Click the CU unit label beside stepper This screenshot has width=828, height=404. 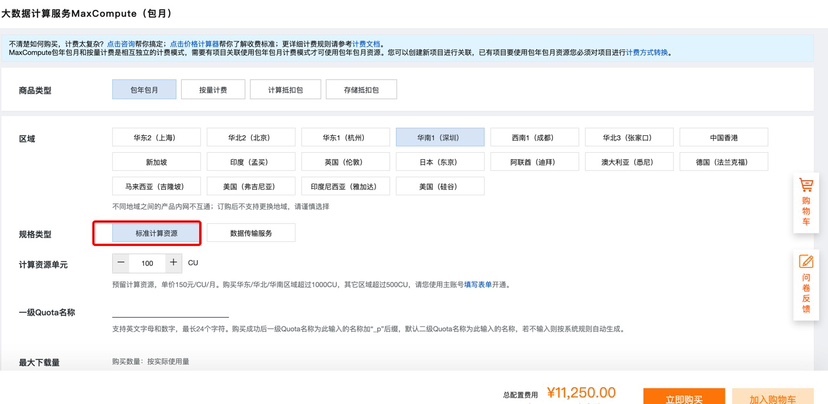193,262
